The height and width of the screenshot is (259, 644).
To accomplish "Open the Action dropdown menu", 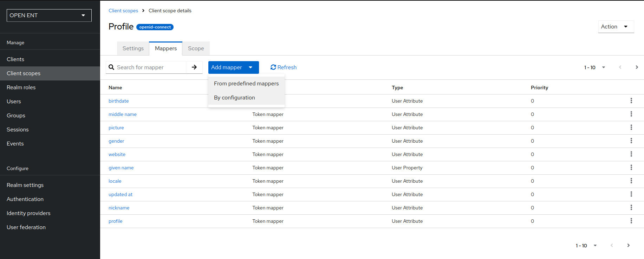I will pos(616,27).
